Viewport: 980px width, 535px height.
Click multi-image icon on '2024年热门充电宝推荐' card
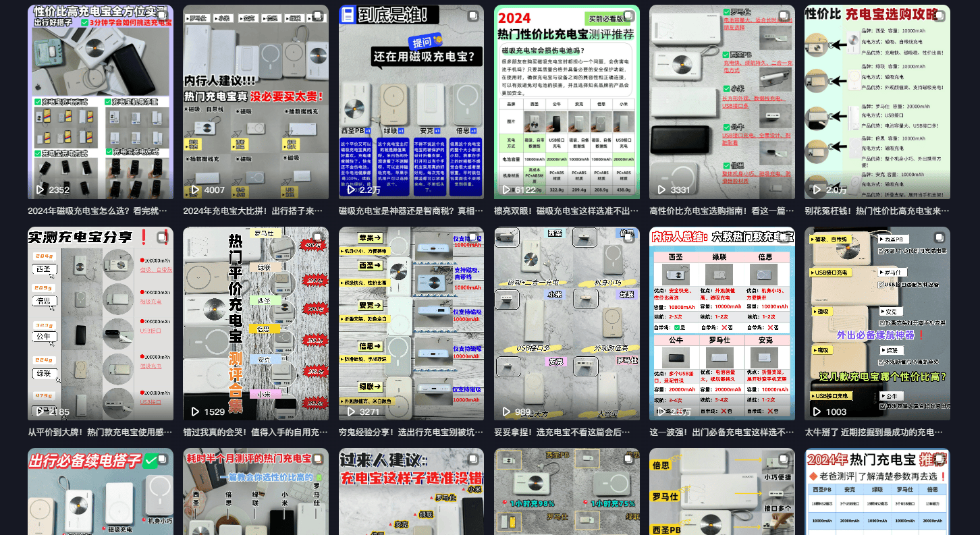click(x=940, y=459)
